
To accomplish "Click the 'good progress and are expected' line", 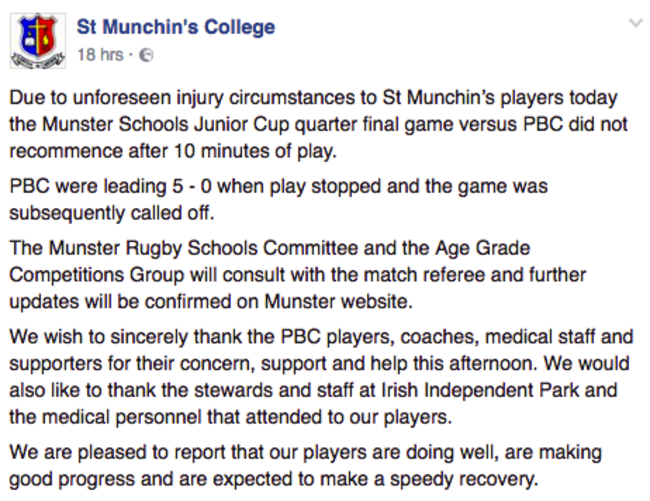I will (274, 479).
